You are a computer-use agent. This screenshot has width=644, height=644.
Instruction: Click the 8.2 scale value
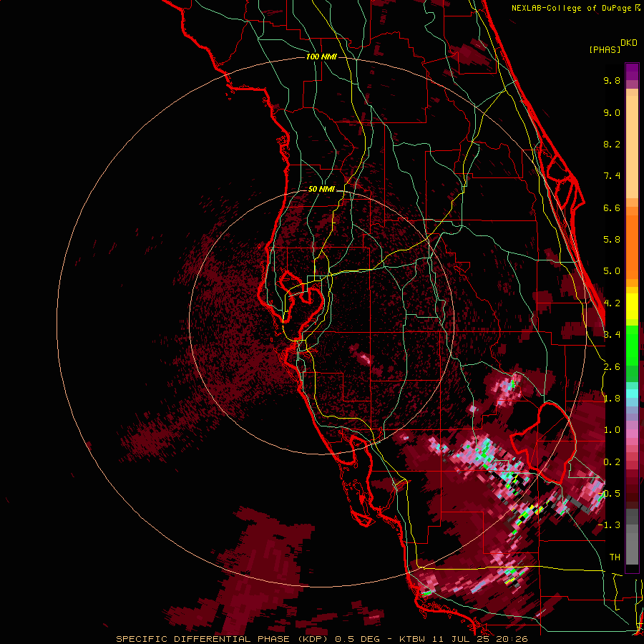pyautogui.click(x=612, y=144)
